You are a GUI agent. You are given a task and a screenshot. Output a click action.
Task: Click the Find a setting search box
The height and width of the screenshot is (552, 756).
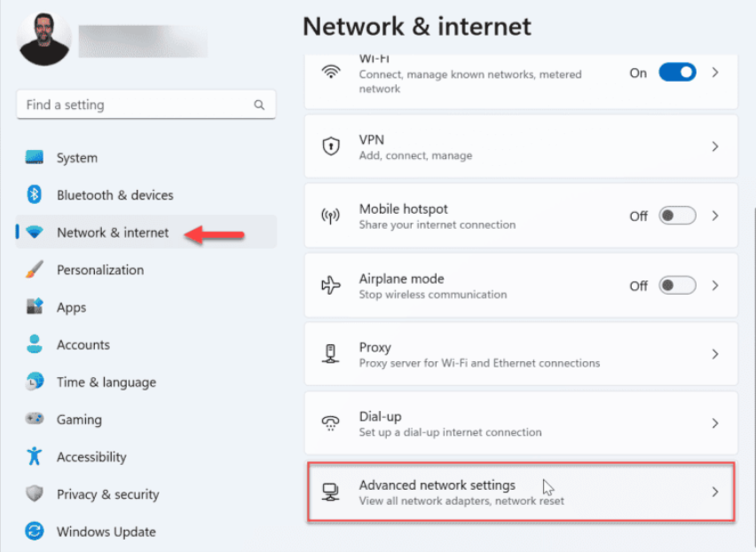tap(146, 105)
